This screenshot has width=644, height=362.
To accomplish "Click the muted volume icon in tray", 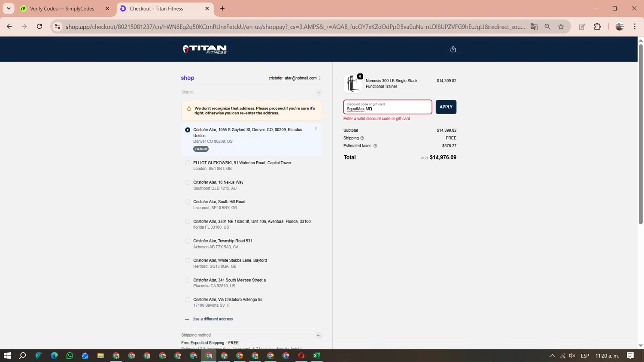I will coord(572,356).
